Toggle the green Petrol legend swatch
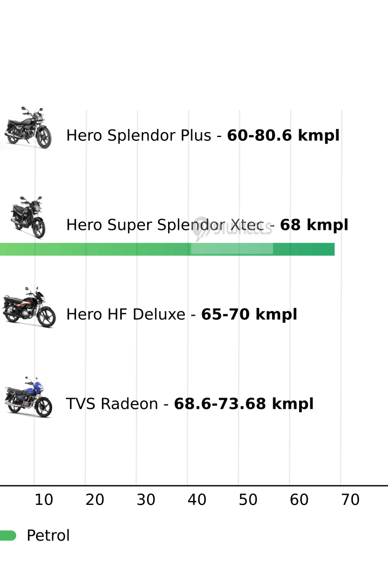Viewport: 388px width, 588px height. [x=8, y=536]
